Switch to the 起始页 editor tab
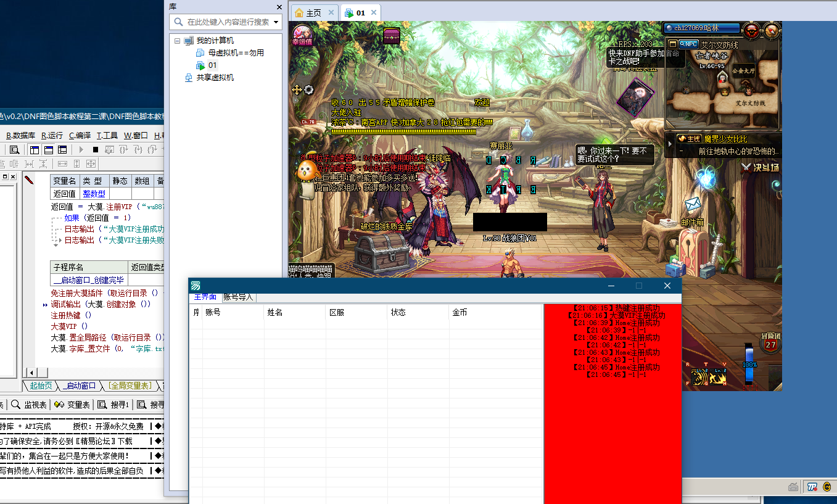This screenshot has height=504, width=837. pyautogui.click(x=41, y=386)
